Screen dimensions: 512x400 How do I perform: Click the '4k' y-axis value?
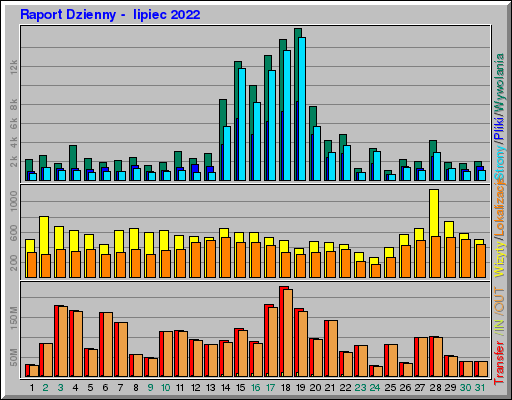point(14,142)
